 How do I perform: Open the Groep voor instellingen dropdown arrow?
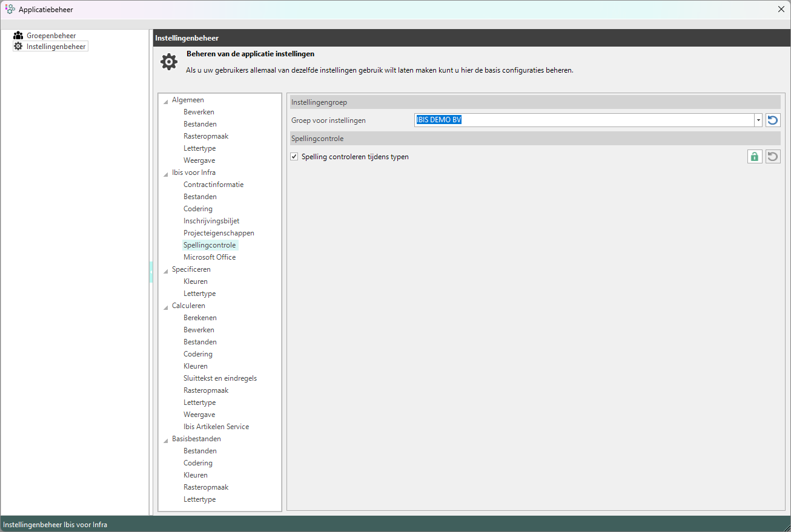tap(758, 120)
